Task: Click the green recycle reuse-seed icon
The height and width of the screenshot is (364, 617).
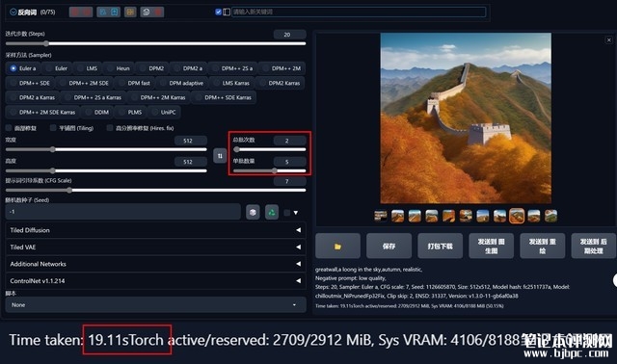Action: [272, 212]
